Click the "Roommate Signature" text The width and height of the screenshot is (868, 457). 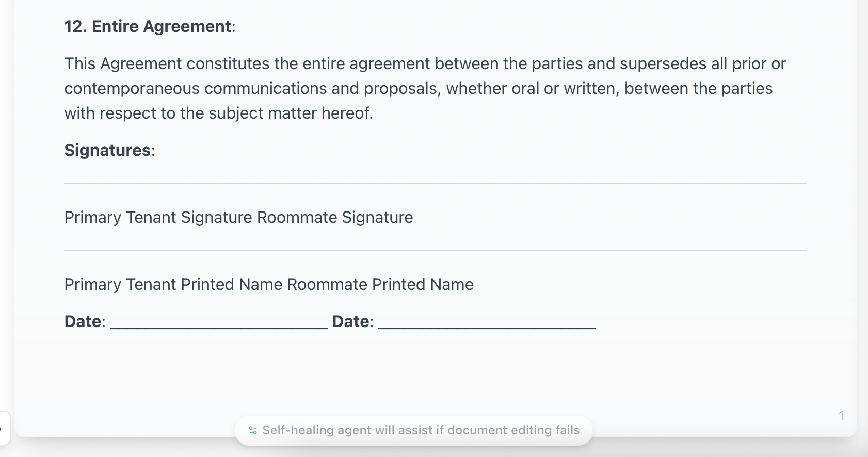pos(335,217)
